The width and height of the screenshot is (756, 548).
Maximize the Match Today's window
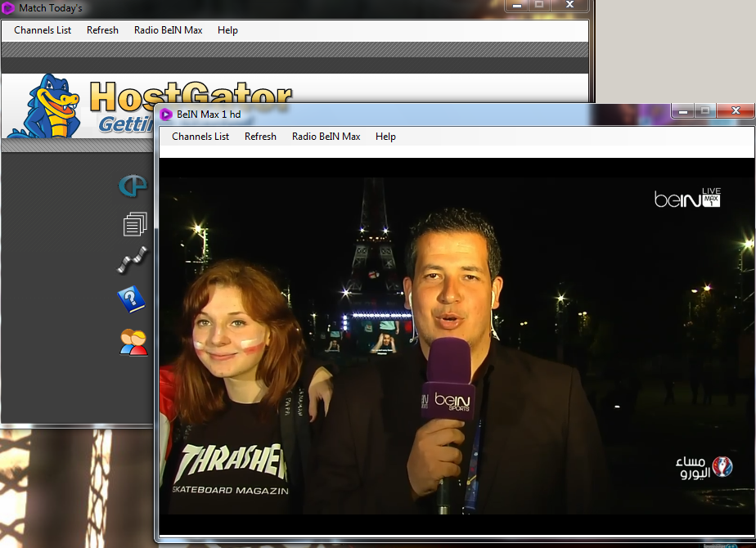point(539,5)
